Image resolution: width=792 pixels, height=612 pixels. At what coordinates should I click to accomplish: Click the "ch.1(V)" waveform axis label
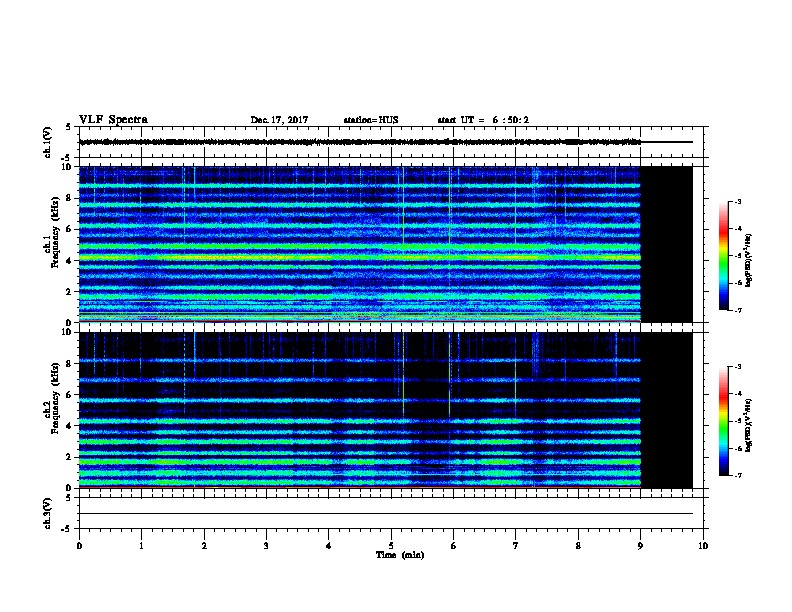(47, 142)
